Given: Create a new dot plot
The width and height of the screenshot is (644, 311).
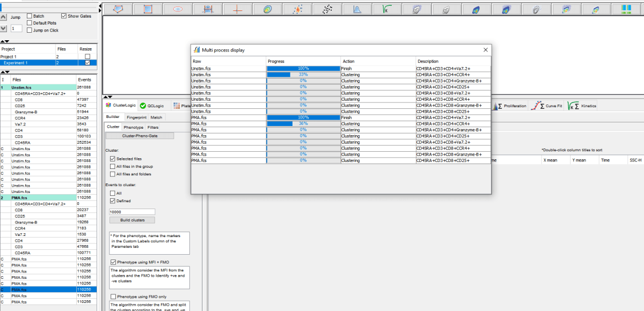Looking at the screenshot, I should (327, 9).
